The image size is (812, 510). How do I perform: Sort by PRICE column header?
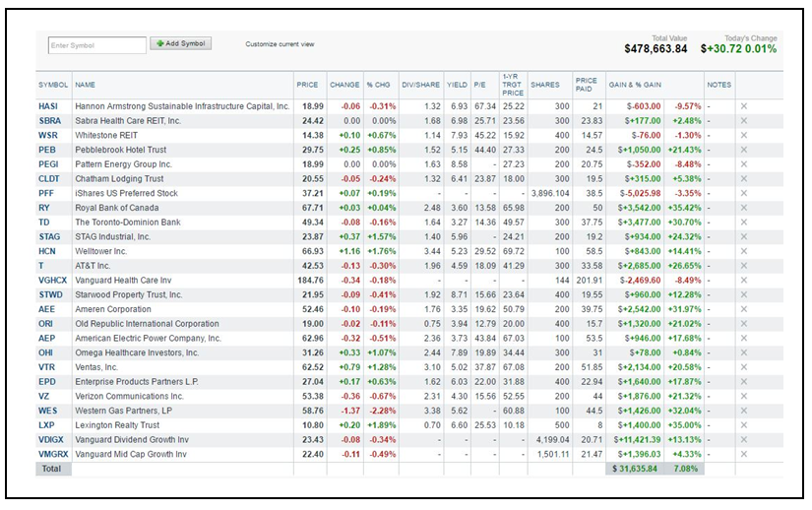point(307,85)
